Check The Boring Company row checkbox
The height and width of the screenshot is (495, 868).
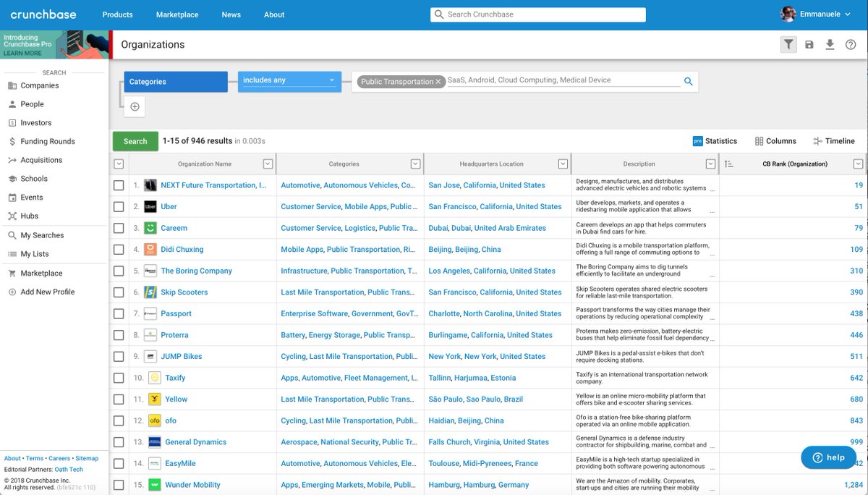119,271
